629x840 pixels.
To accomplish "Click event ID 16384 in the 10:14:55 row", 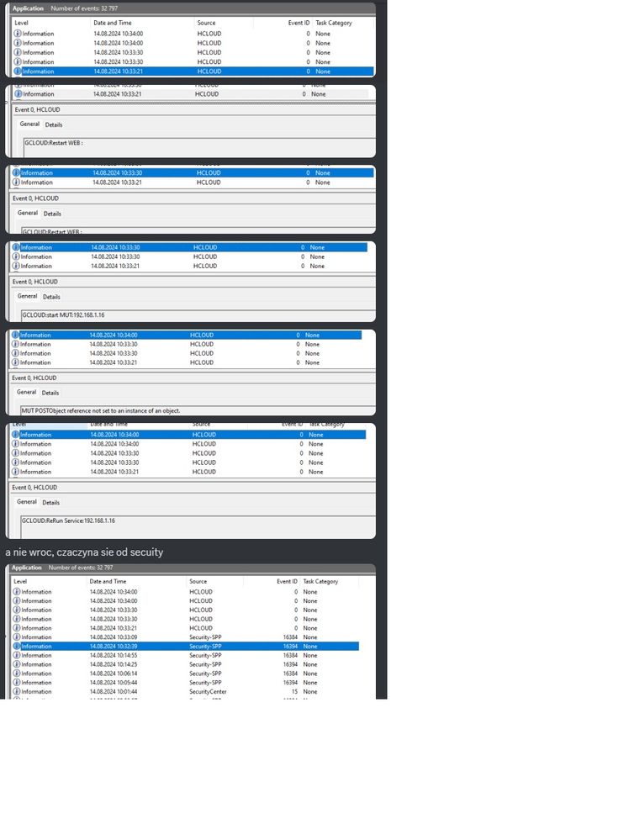I will [x=290, y=655].
